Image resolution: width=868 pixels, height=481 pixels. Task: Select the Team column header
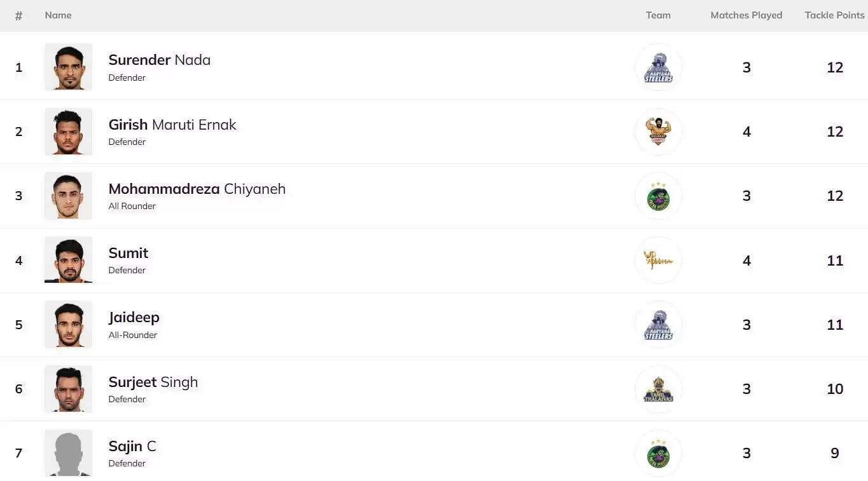coord(658,15)
